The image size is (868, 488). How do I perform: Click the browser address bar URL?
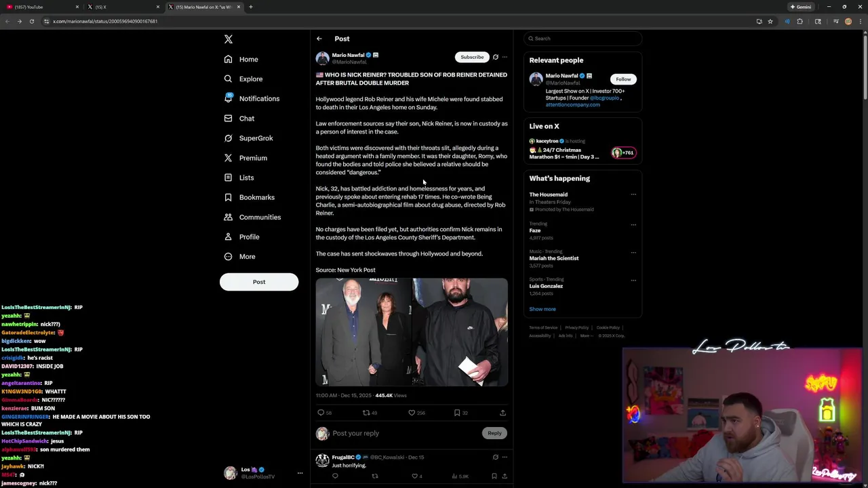point(105,21)
